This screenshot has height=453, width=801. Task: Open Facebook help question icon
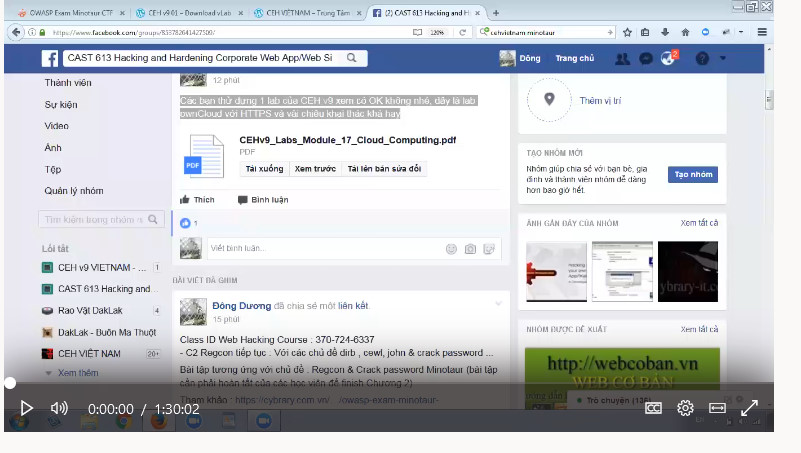click(x=702, y=59)
